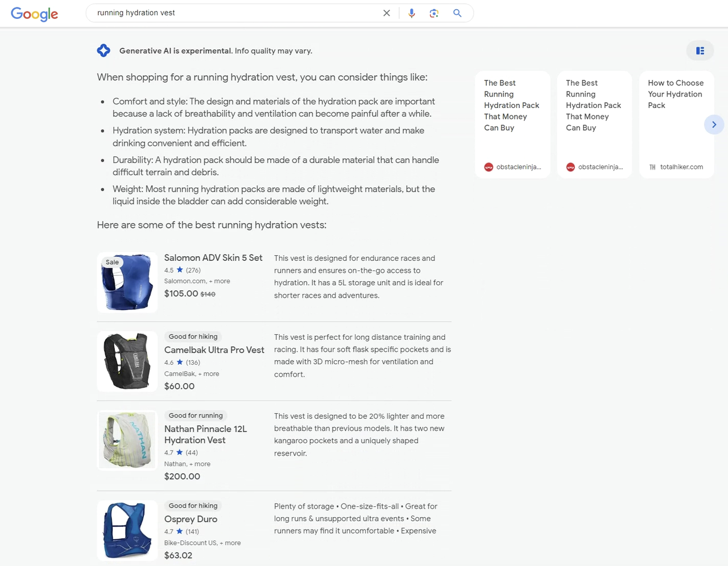Click the 4.6 rating with 136 reviews
Viewport: 728px width, 566px height.
182,363
